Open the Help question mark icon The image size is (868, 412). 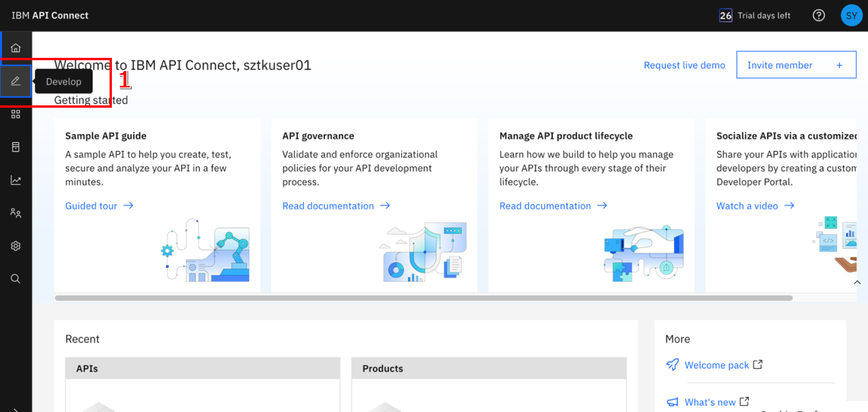click(x=819, y=16)
